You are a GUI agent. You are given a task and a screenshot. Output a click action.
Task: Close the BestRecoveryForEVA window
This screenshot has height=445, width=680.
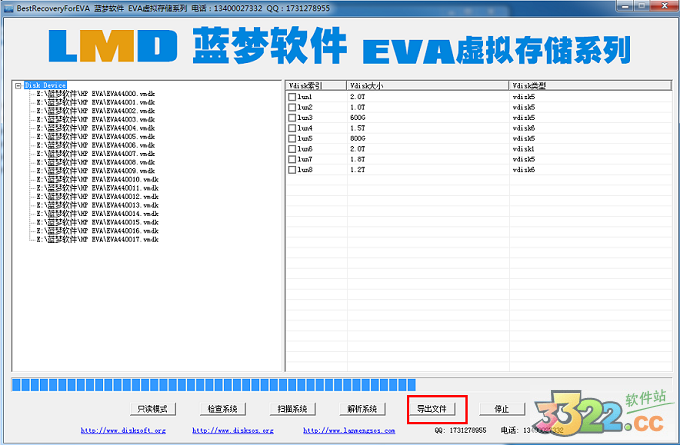[x=664, y=6]
